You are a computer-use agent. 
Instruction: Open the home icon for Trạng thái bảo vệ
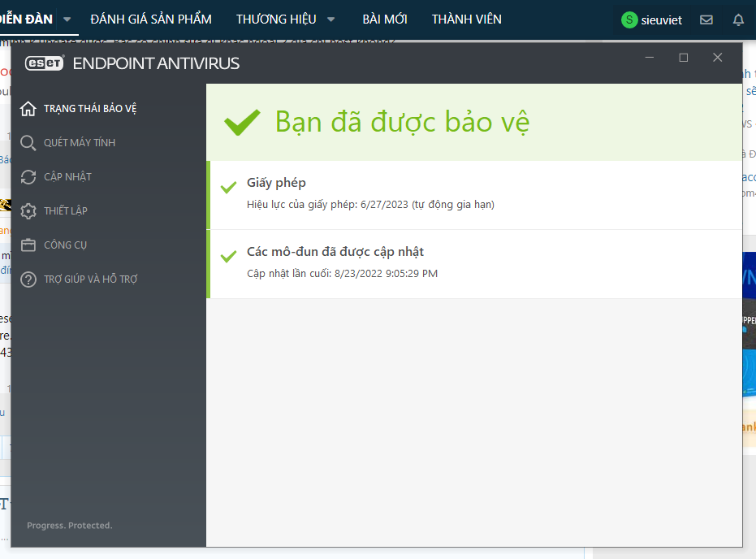[x=28, y=109]
